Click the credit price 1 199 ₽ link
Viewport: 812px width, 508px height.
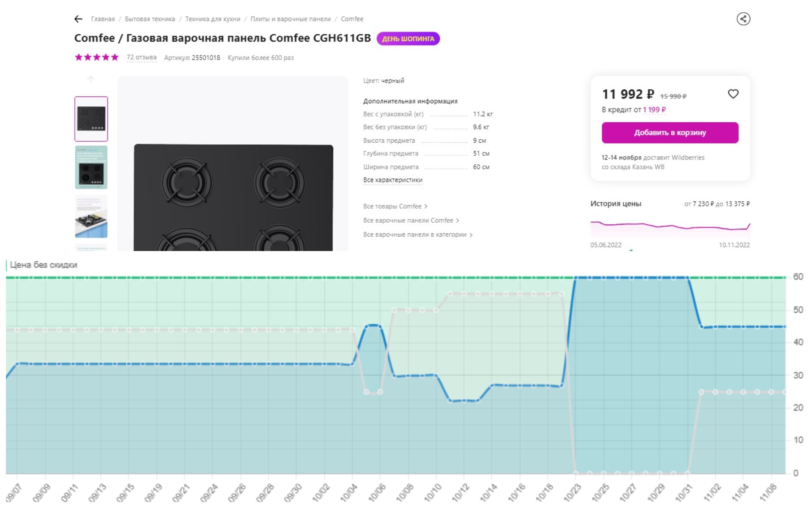coord(654,110)
